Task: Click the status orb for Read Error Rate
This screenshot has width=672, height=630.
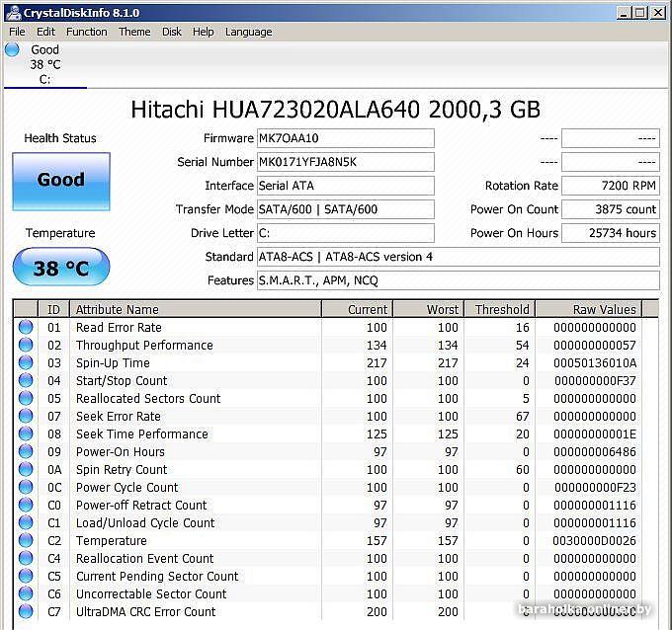Action: click(26, 327)
